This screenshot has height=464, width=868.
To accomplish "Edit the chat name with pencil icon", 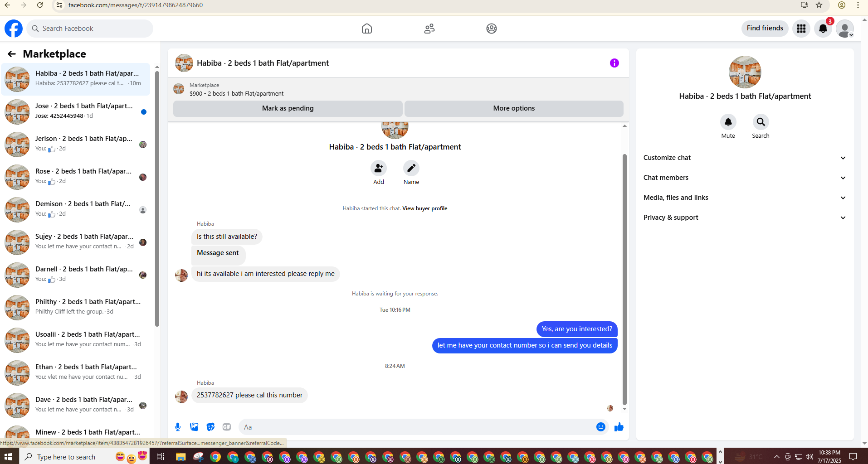I will coord(411,169).
